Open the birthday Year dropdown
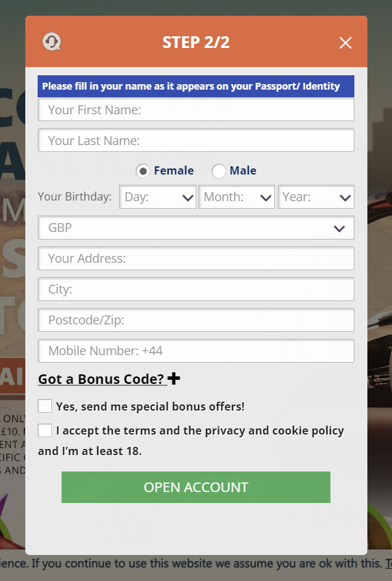392x581 pixels. [316, 197]
